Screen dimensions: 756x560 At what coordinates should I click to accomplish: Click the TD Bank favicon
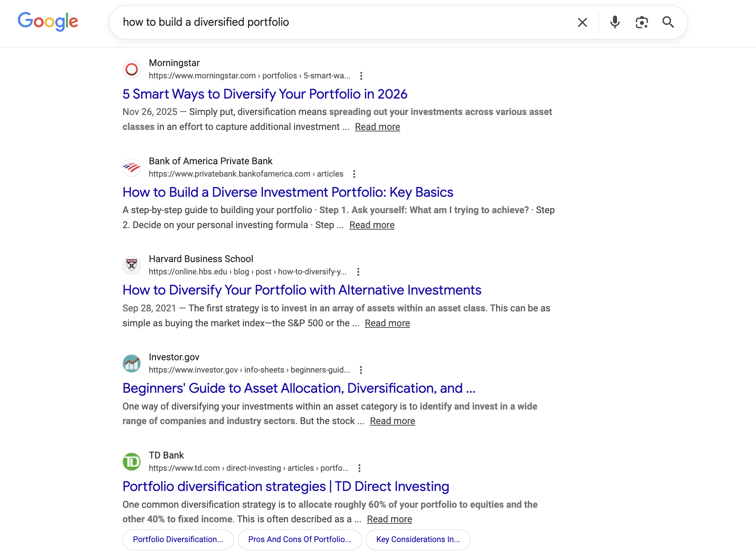(x=131, y=461)
